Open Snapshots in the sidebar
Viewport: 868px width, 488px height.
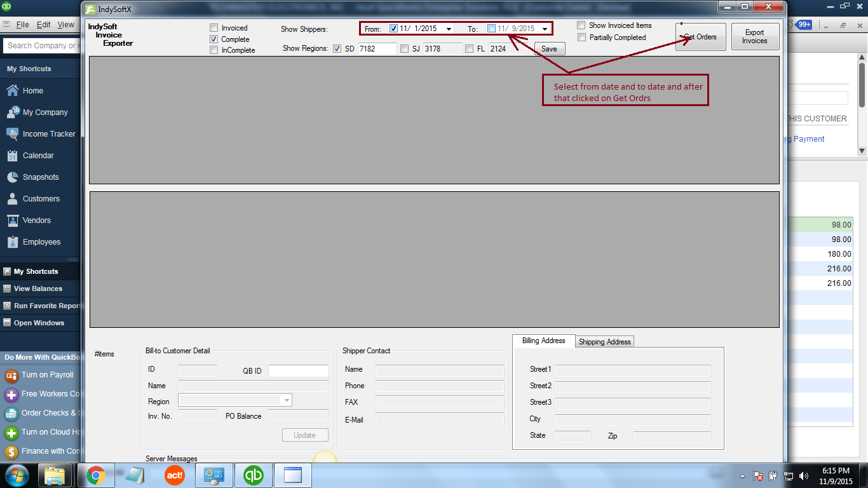click(x=40, y=177)
